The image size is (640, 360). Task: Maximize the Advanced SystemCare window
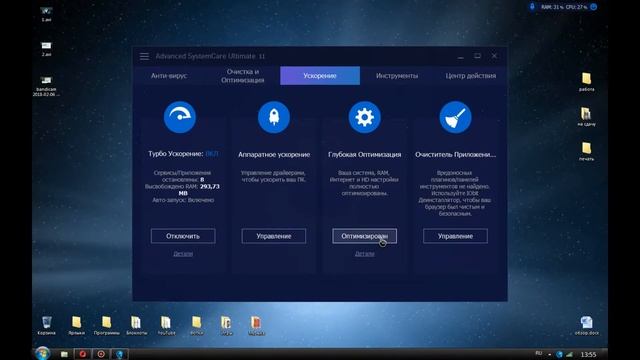click(x=478, y=56)
